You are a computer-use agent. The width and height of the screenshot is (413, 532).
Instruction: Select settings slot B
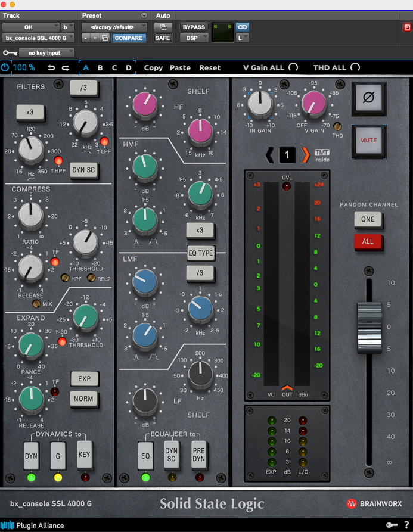(x=100, y=68)
